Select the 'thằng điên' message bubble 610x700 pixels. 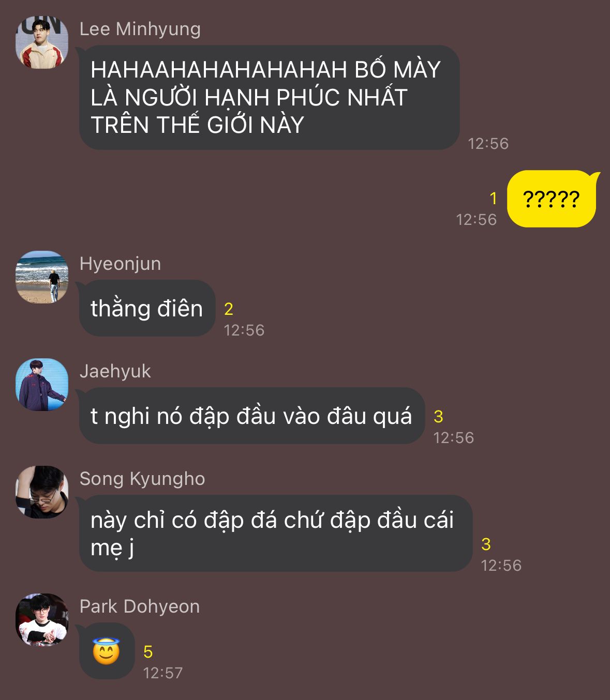(x=147, y=308)
